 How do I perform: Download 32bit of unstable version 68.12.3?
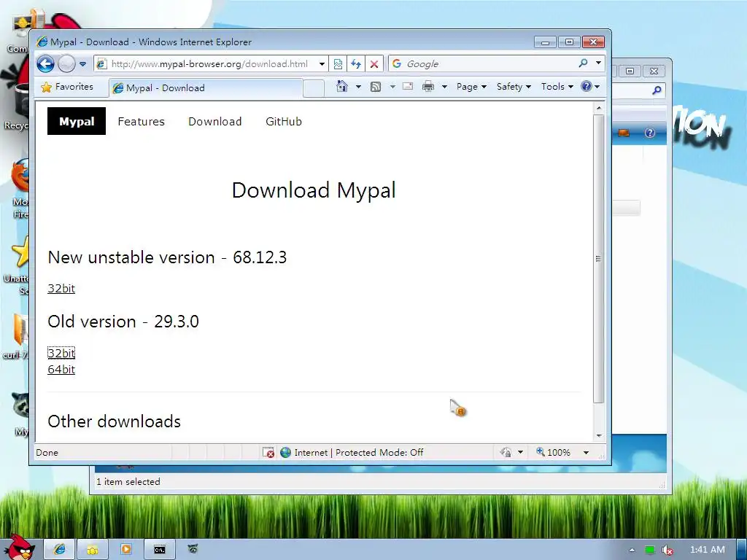tap(61, 288)
